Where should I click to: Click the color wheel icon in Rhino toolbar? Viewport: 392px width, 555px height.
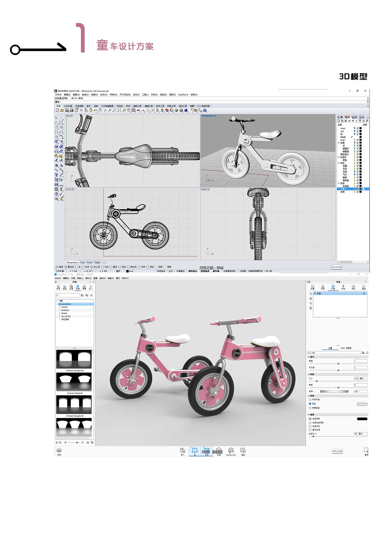click(172, 110)
